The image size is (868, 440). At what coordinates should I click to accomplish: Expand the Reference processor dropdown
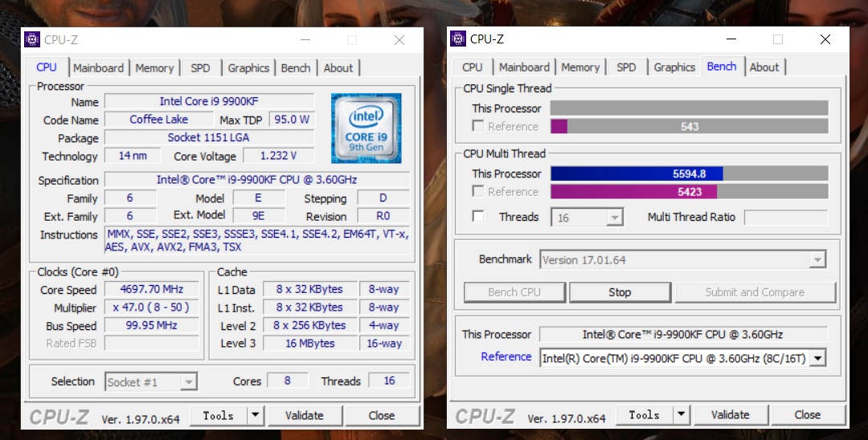(x=817, y=358)
